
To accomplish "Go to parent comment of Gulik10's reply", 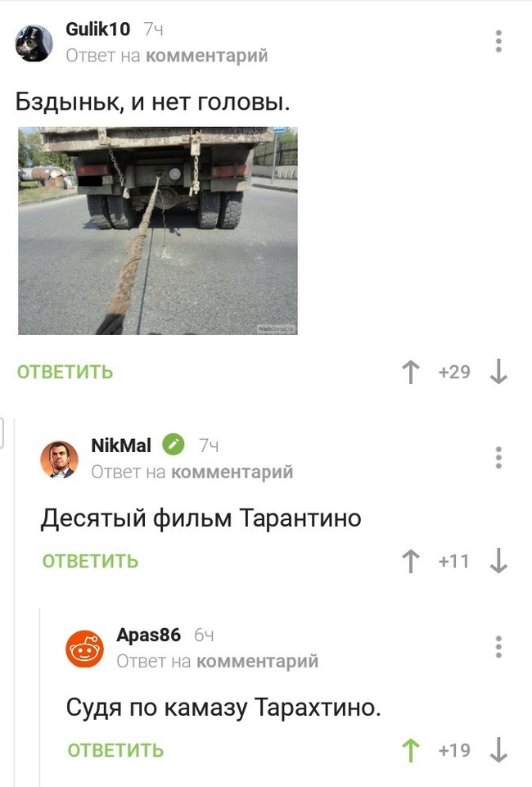I will 206,55.
